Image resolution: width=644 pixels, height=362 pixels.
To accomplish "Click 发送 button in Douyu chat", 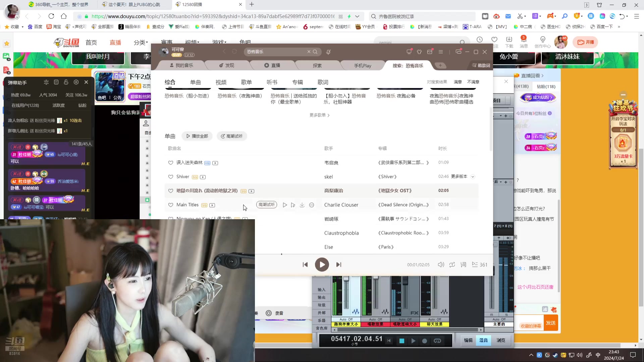I will [x=551, y=323].
